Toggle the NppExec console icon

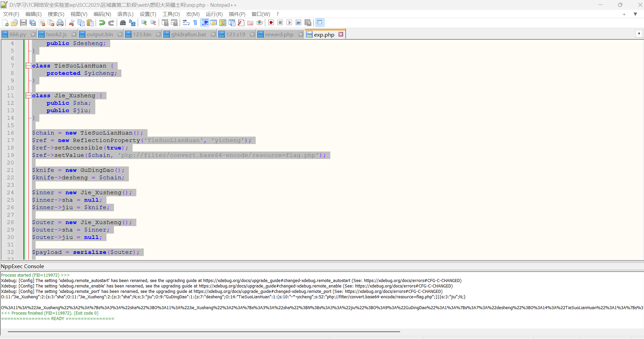pyautogui.click(x=320, y=23)
